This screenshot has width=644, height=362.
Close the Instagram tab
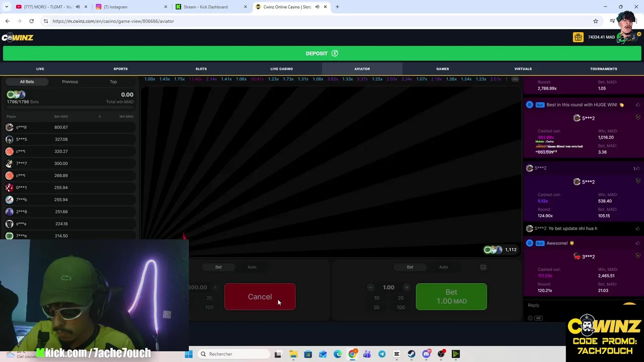[x=166, y=7]
